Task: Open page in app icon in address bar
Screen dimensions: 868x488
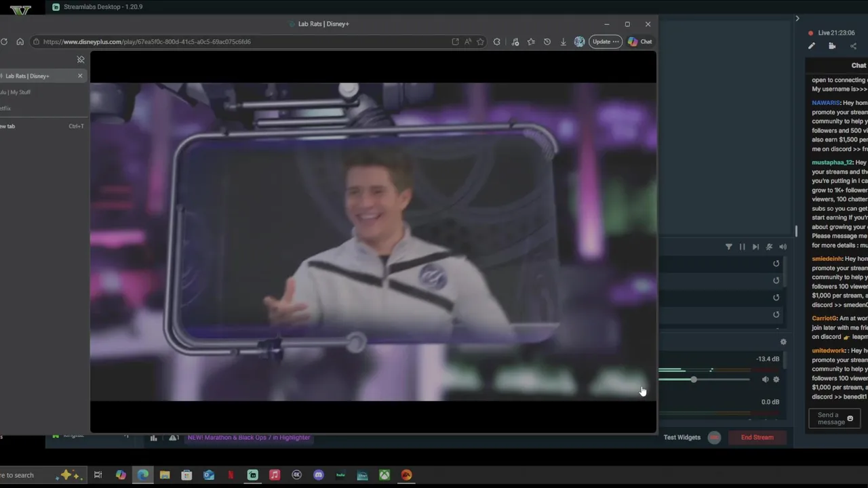Action: [x=455, y=41]
